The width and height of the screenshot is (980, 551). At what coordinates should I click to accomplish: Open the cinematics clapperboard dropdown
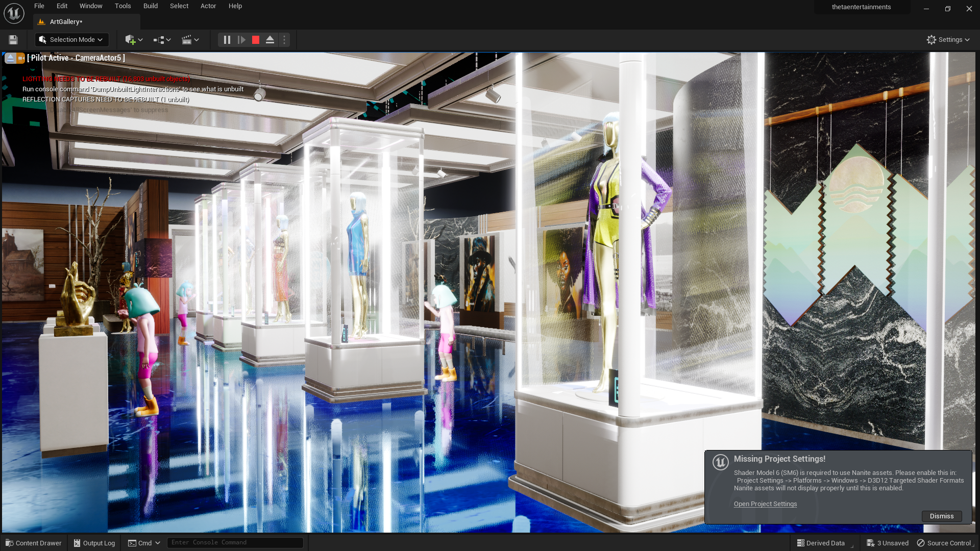[x=190, y=40]
